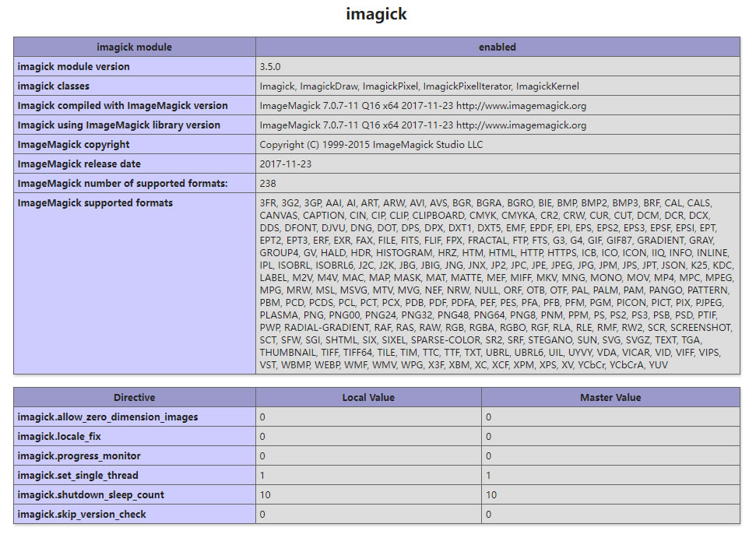
Task: Click master value of imagick.shutdown_sleep_count
Action: (x=491, y=494)
